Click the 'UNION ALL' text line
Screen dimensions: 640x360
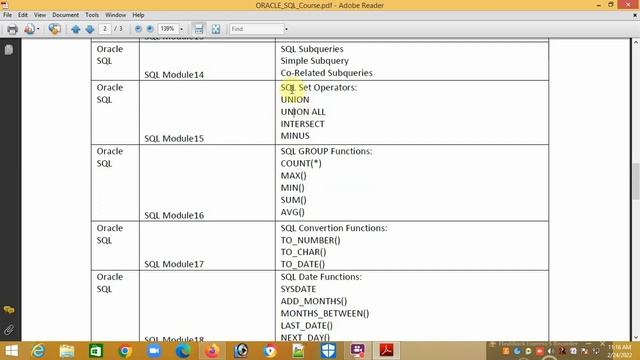303,112
